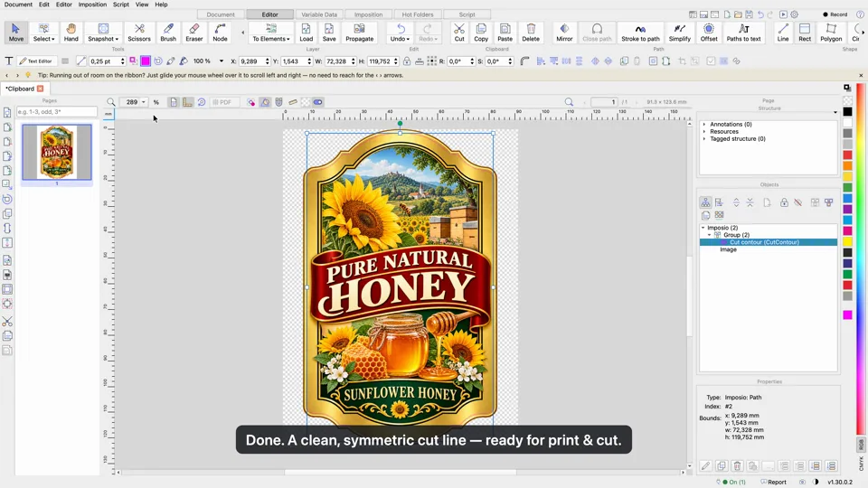This screenshot has width=868, height=488.
Task: Switch to the Hot Folders tab
Action: coord(418,14)
